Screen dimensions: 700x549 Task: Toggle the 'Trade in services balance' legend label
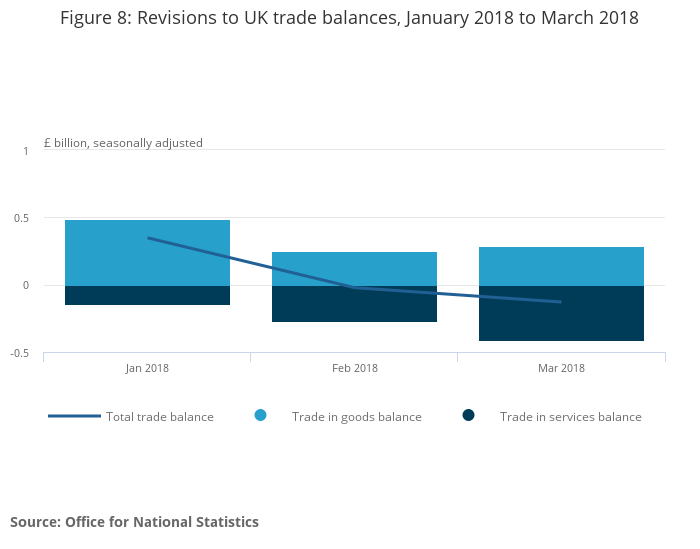pyautogui.click(x=570, y=417)
